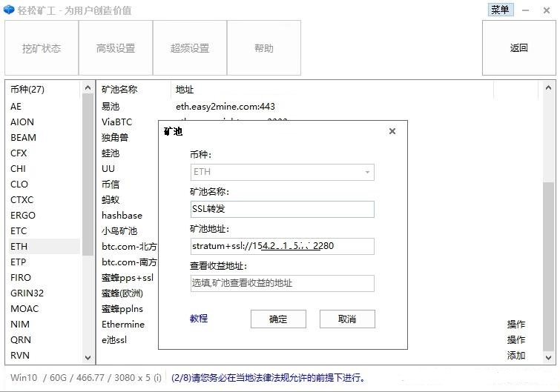Select MOAC coin
Viewport: 560px width, 392px height.
24,309
